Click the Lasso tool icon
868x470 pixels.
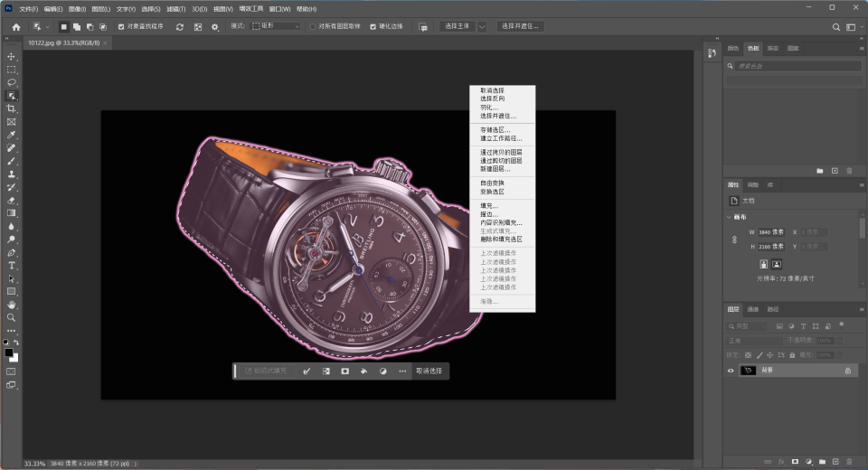tap(12, 82)
